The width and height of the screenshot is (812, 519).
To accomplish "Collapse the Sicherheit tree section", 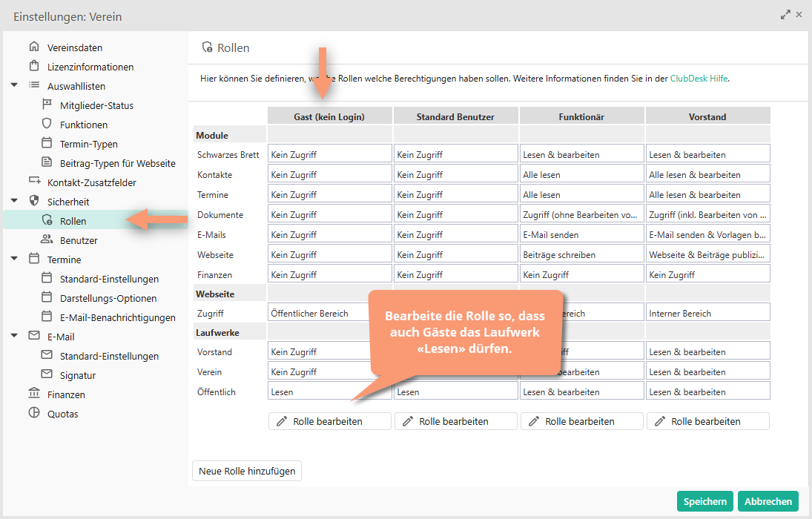I will 15,200.
